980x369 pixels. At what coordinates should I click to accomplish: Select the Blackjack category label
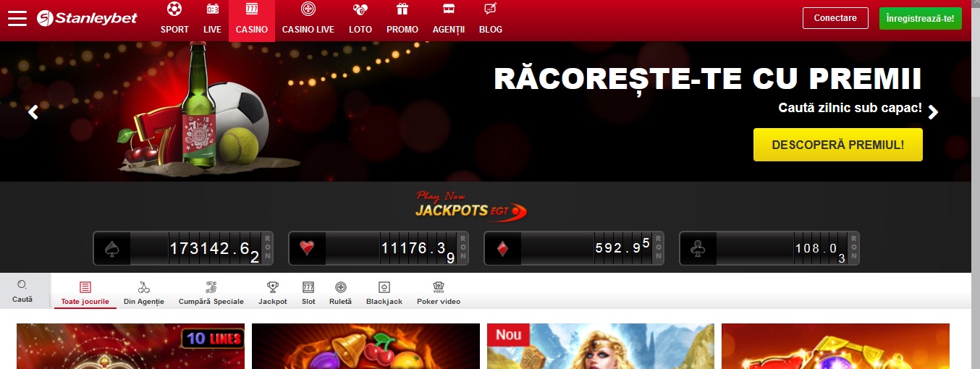384,301
